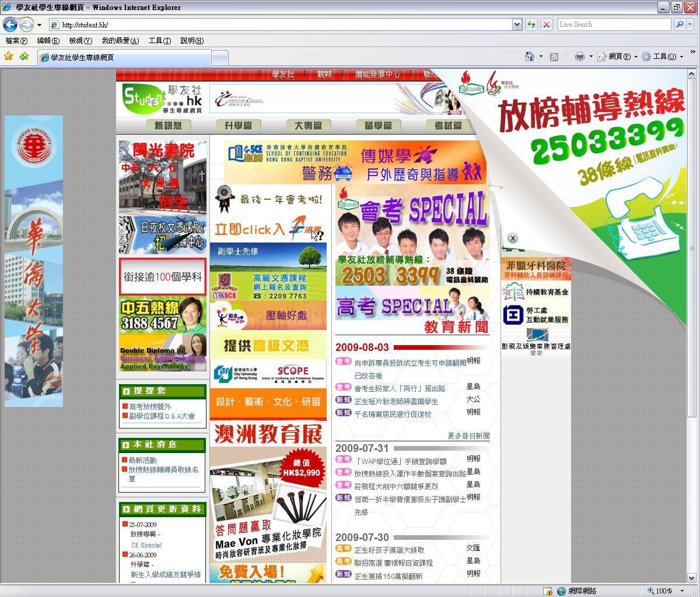Open the 我的最愛(A) menu
The image size is (700, 597).
pyautogui.click(x=120, y=41)
